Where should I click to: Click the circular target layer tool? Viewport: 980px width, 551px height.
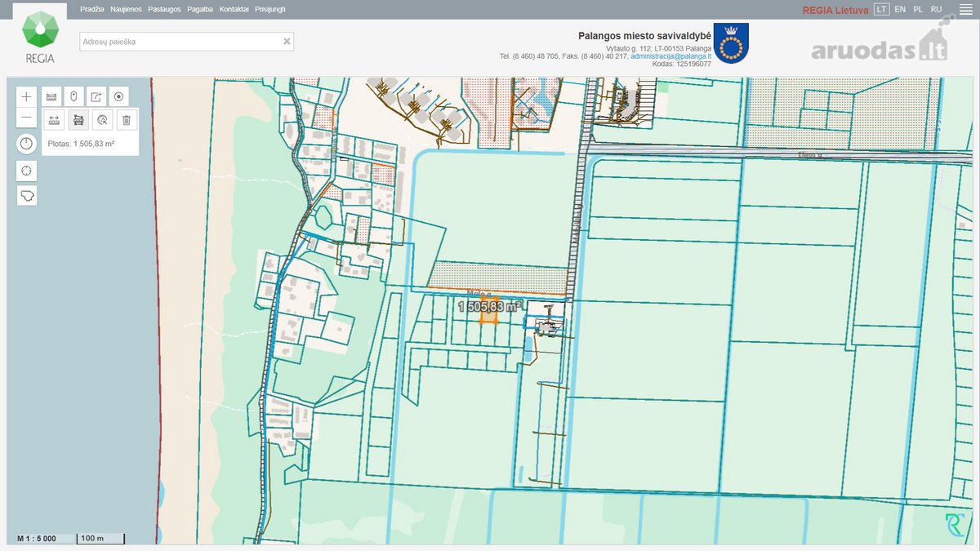click(118, 96)
